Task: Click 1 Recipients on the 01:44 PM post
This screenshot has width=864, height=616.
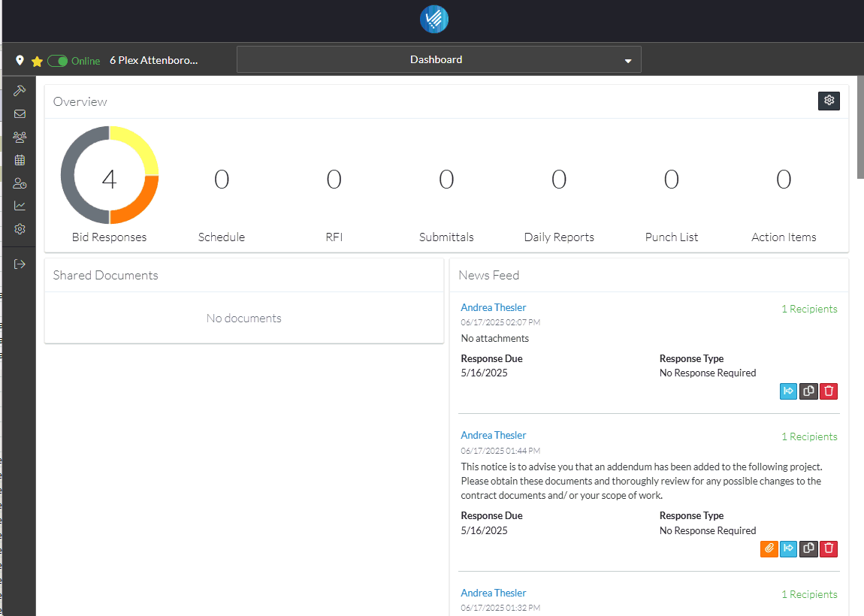Action: (x=808, y=436)
